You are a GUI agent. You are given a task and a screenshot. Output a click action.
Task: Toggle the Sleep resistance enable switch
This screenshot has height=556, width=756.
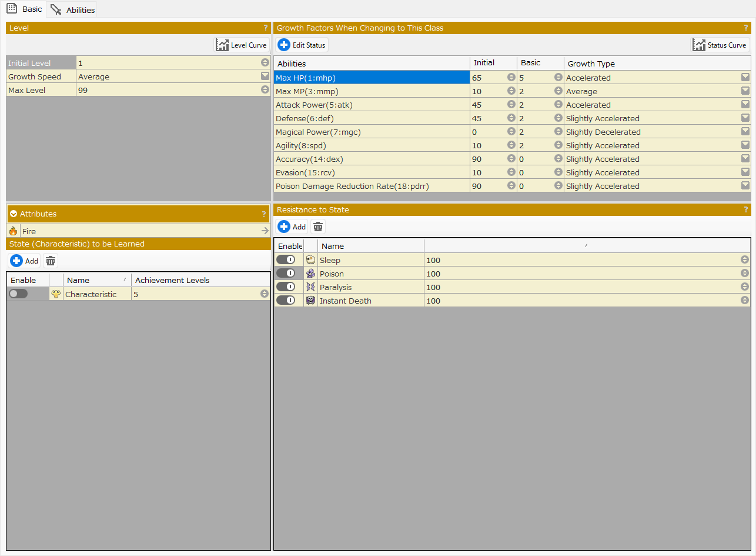[x=286, y=260]
